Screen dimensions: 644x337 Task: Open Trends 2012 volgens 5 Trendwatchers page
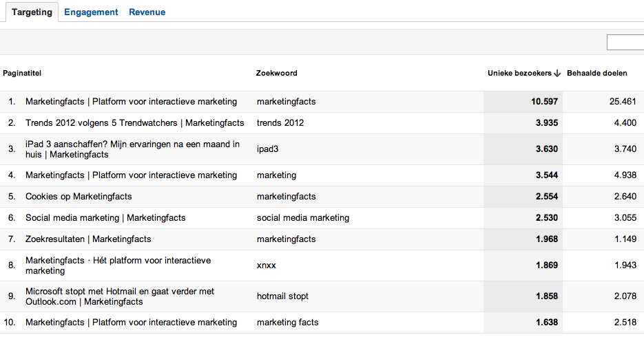click(x=134, y=123)
